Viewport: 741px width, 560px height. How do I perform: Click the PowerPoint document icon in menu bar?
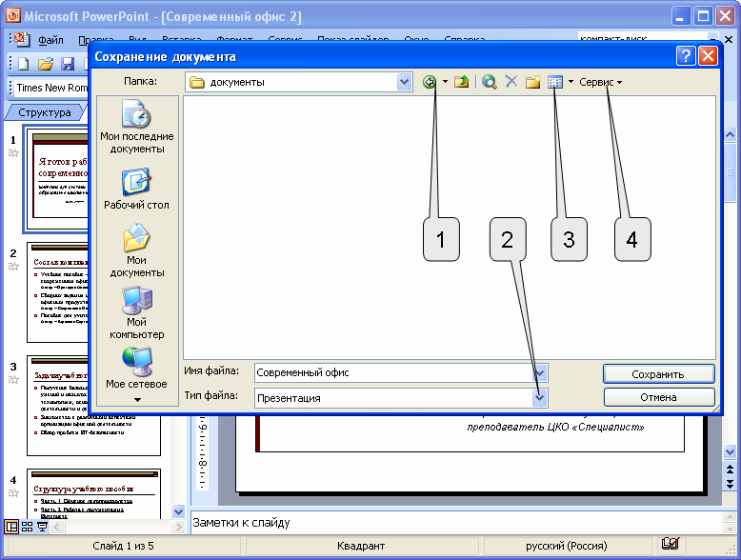(21, 40)
